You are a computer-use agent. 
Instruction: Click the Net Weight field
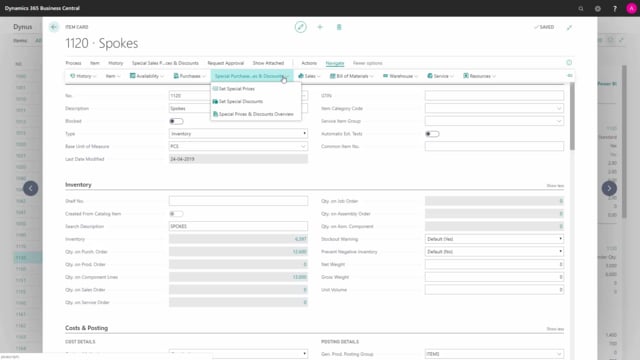point(494,264)
